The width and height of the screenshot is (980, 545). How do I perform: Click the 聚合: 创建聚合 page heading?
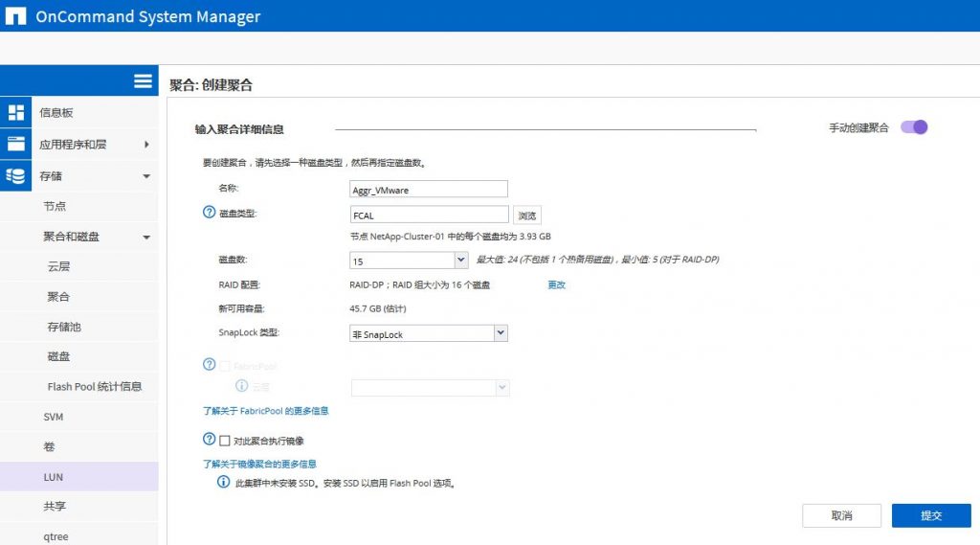211,85
